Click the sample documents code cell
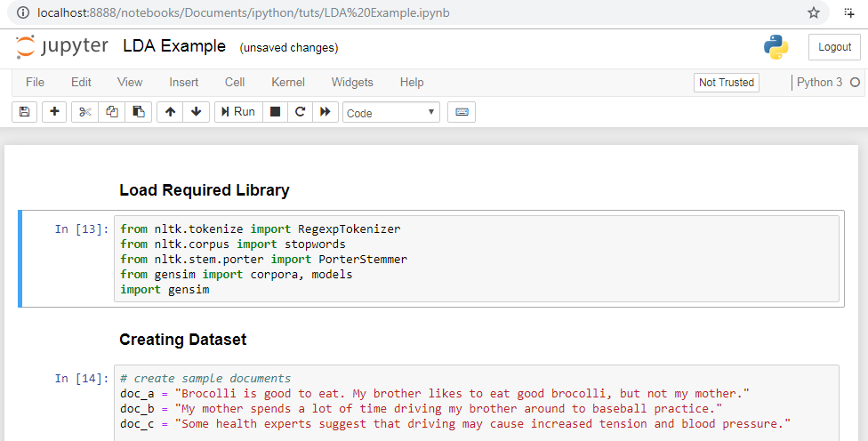This screenshot has width=868, height=441. (x=477, y=403)
